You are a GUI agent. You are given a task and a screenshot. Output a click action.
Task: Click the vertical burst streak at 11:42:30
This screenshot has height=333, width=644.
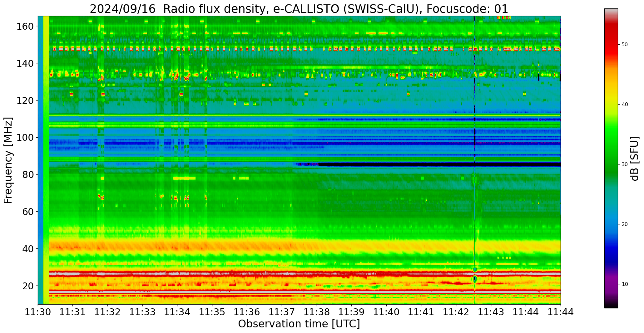pos(474,160)
